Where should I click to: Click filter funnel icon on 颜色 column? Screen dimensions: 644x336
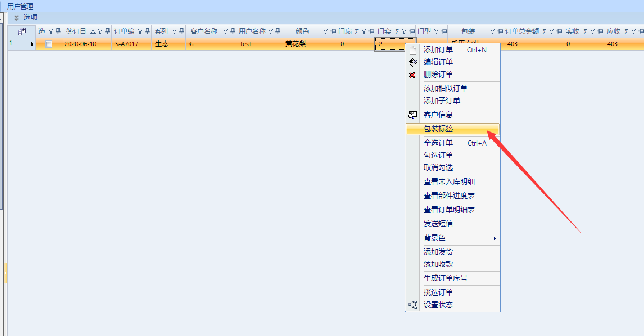coord(325,31)
